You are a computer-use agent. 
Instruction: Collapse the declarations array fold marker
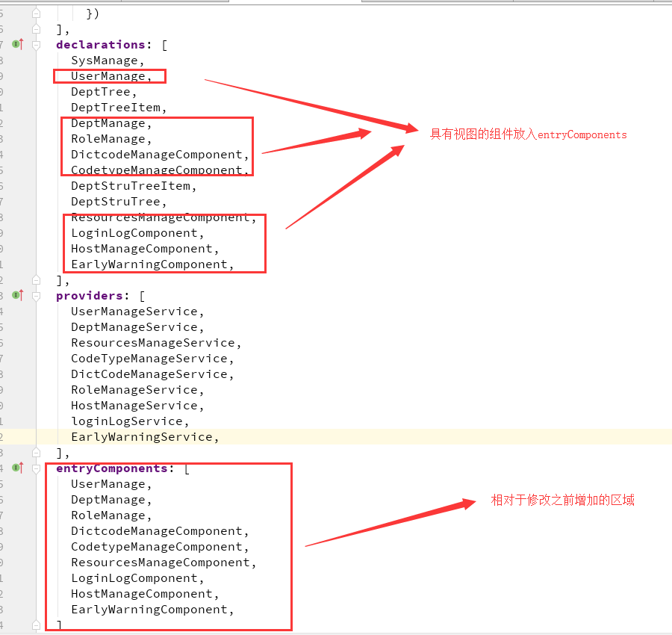(36, 45)
